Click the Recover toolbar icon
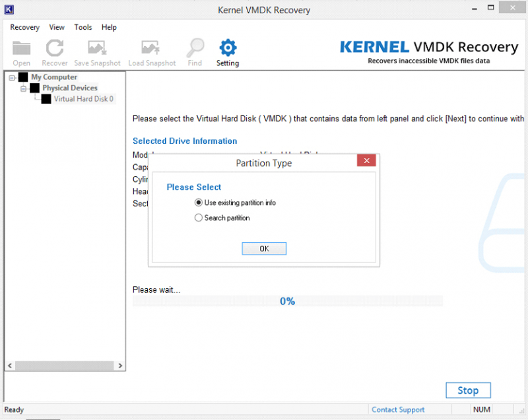 pos(55,49)
